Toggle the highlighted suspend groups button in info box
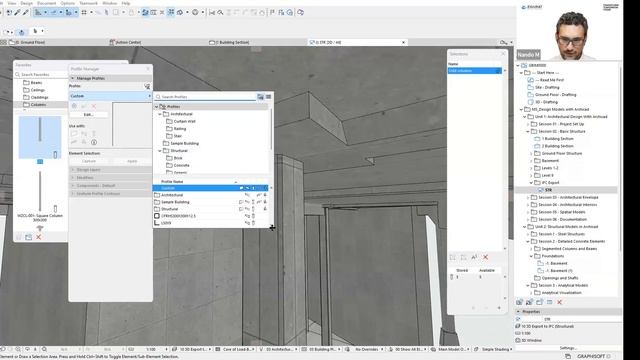This screenshot has height=360, width=640. click(x=22, y=31)
